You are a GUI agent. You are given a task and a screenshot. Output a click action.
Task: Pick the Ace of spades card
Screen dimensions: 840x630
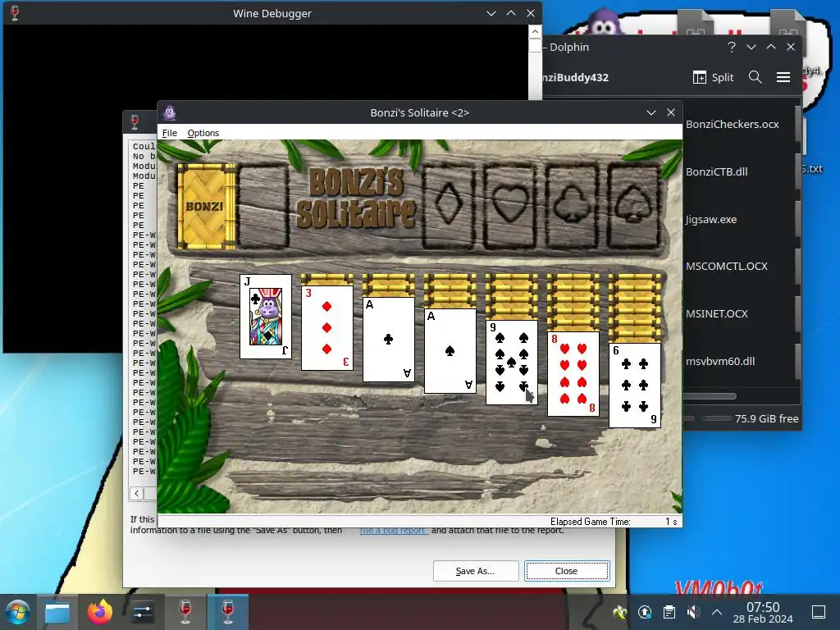point(450,351)
